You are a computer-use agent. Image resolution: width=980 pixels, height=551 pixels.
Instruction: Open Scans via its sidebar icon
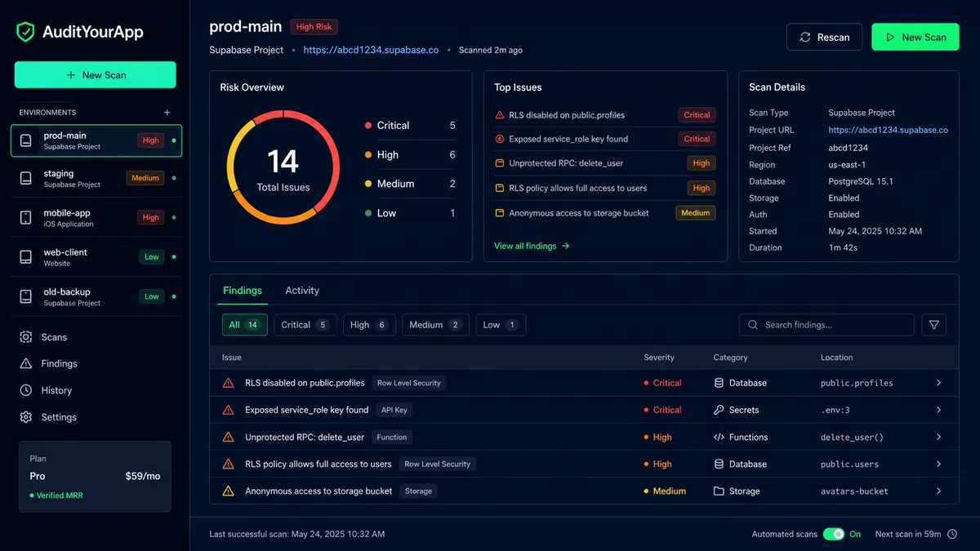26,337
